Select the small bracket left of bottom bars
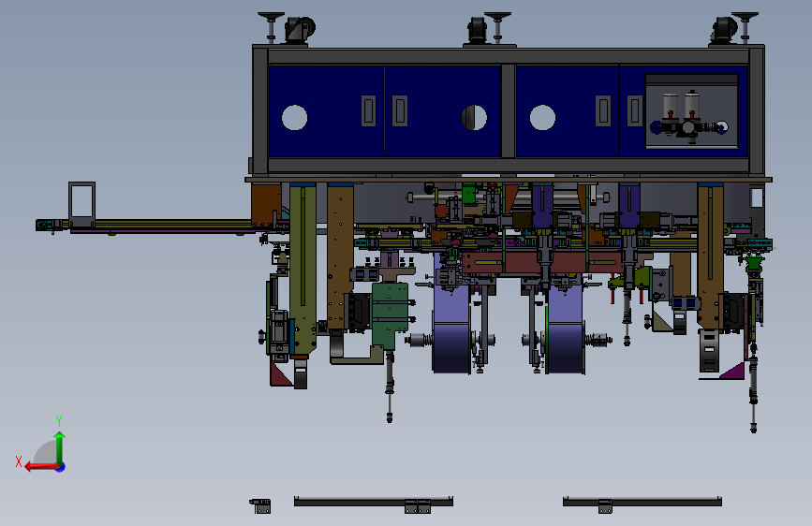This screenshot has height=526, width=812. click(260, 505)
